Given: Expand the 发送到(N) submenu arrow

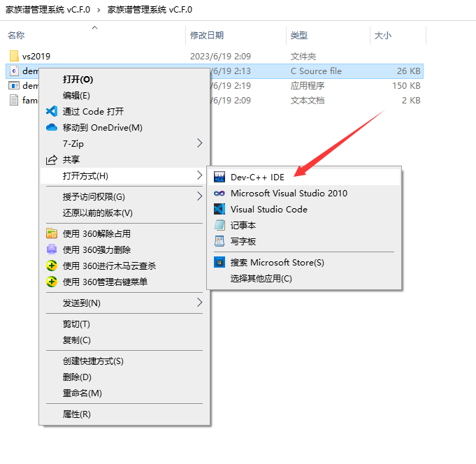Looking at the screenshot, I should tap(199, 303).
